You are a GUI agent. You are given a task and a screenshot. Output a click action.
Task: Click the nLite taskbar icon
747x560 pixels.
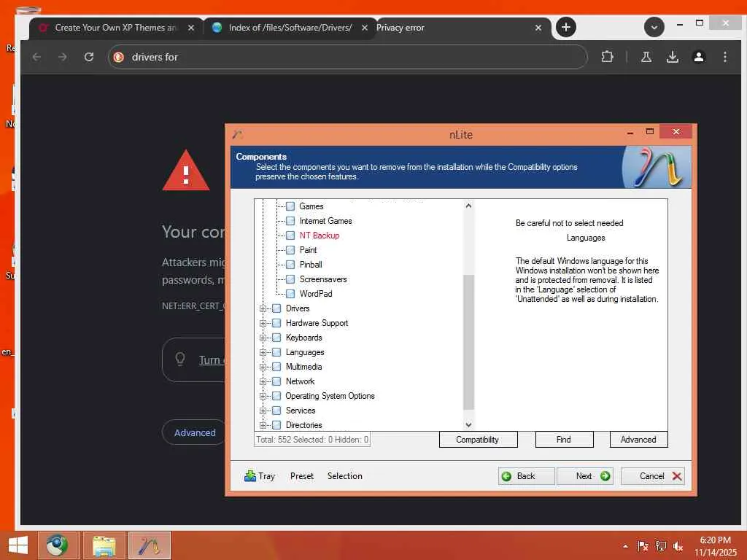click(150, 545)
